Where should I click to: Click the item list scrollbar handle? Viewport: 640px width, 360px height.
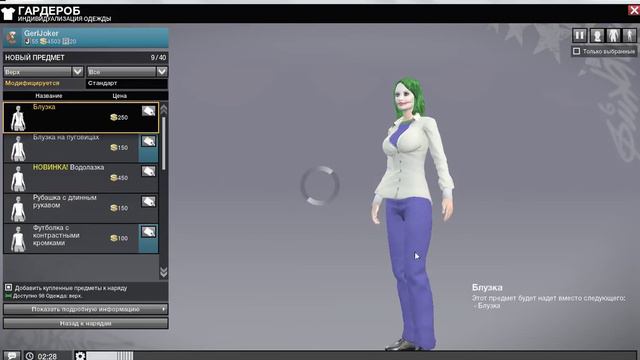coord(164,143)
